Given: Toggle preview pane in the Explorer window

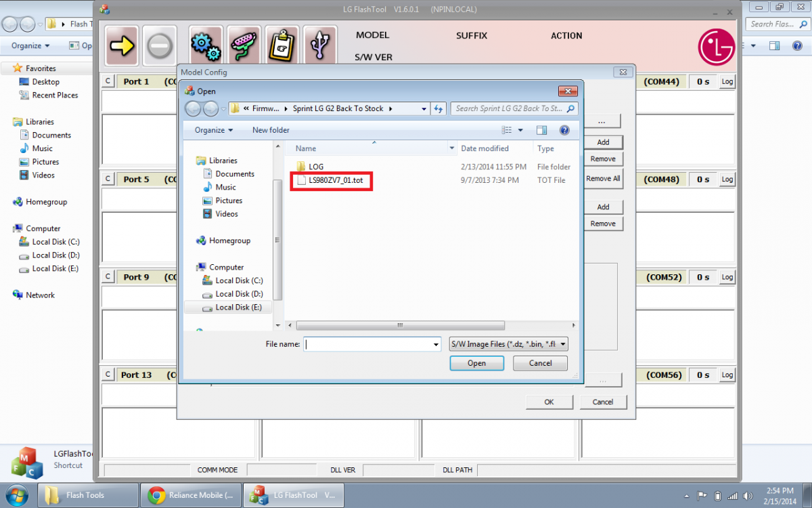Looking at the screenshot, I should [x=775, y=46].
